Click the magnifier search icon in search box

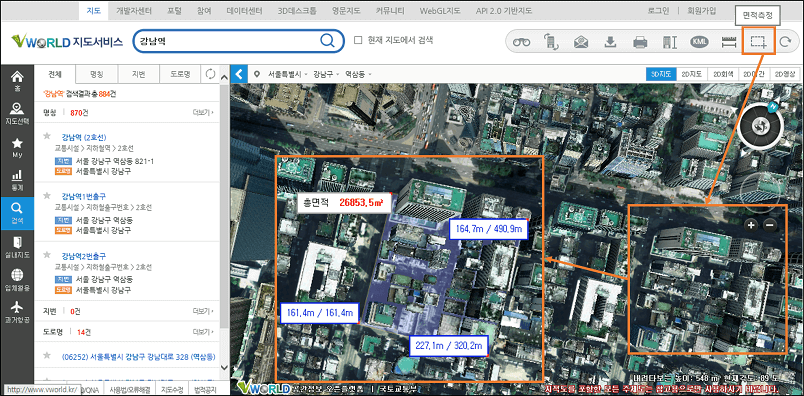pos(327,41)
